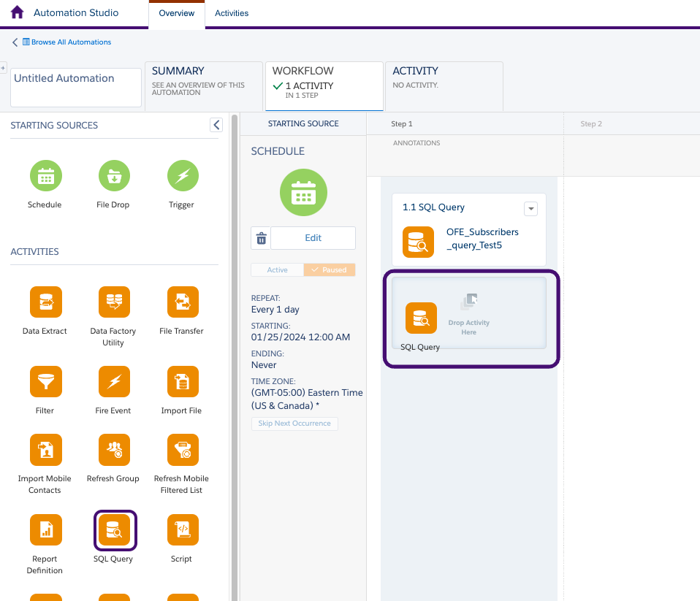
Task: Click the Import Mobile Contacts activity icon
Action: point(45,450)
